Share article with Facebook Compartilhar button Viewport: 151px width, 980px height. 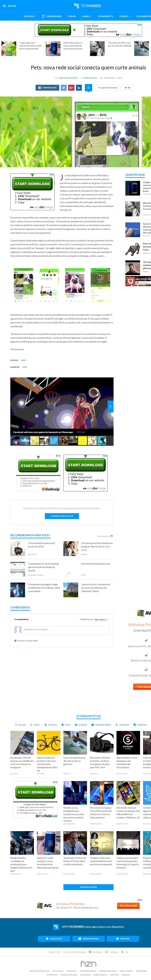[x=47, y=88]
